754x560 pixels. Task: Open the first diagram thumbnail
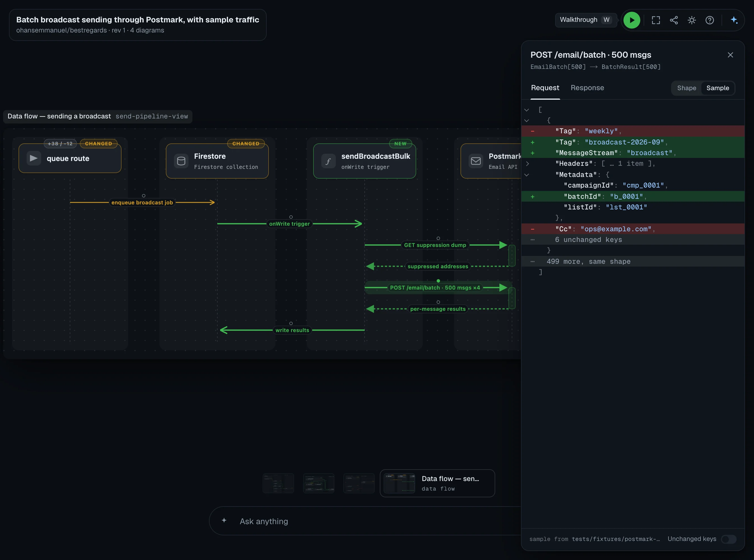278,483
